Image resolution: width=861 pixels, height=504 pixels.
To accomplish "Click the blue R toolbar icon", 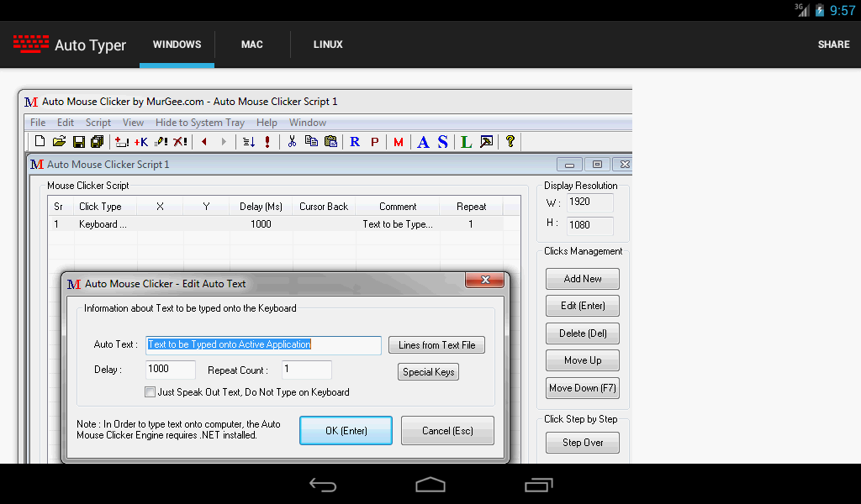I will [355, 142].
